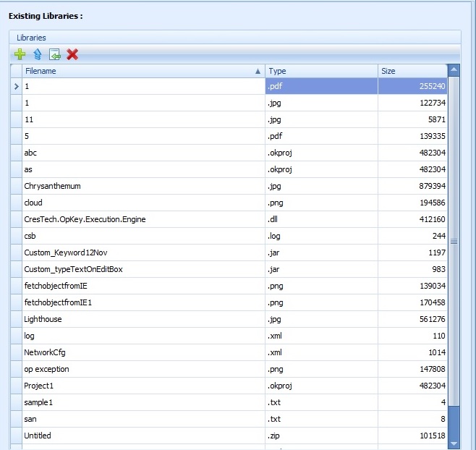Select the Untitled filename cell
Screen dimensions: 476x450
tap(143, 436)
